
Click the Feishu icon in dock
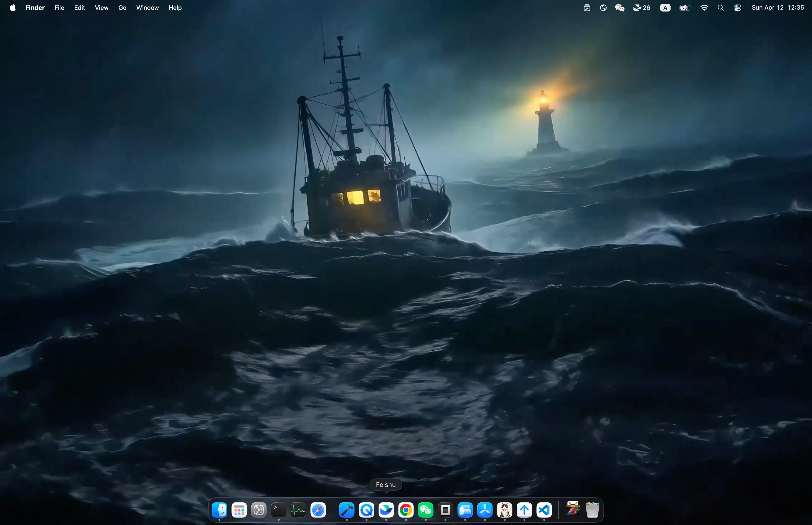point(386,510)
